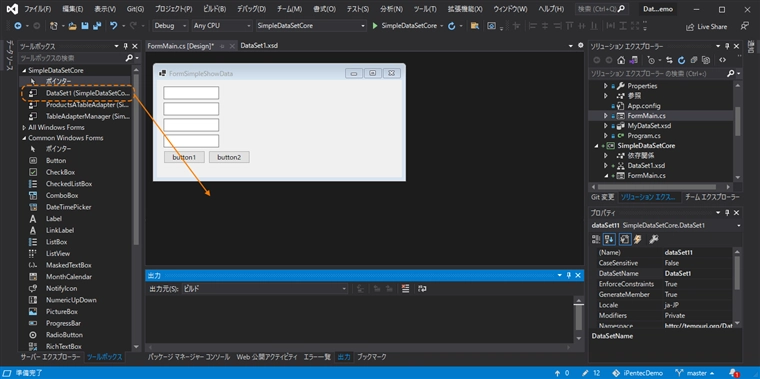The height and width of the screenshot is (379, 760).
Task: Switch views icon in Solution Explorer toolbar
Action: pyautogui.click(x=633, y=60)
